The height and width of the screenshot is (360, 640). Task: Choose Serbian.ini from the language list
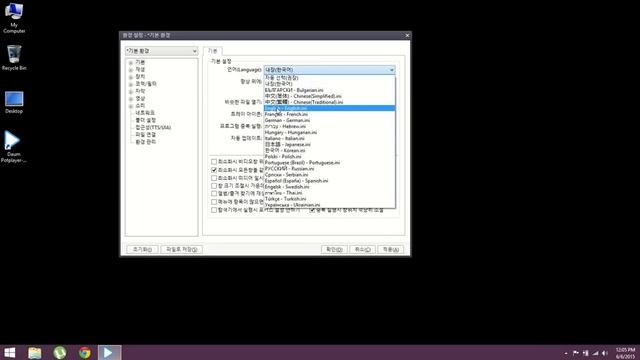pyautogui.click(x=329, y=175)
